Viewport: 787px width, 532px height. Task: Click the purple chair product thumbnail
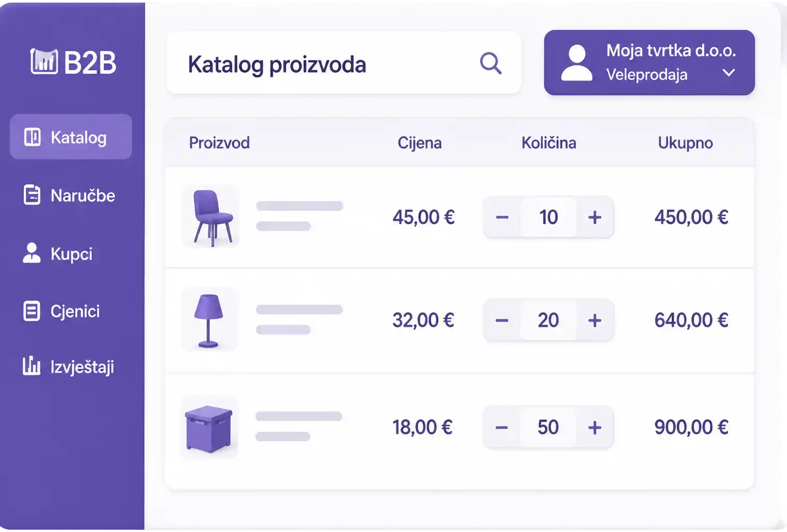point(210,217)
